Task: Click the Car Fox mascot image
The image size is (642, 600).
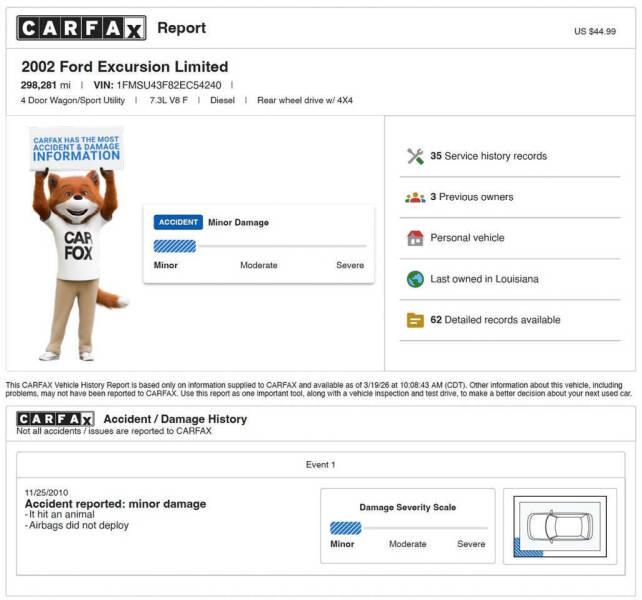Action: (x=78, y=243)
